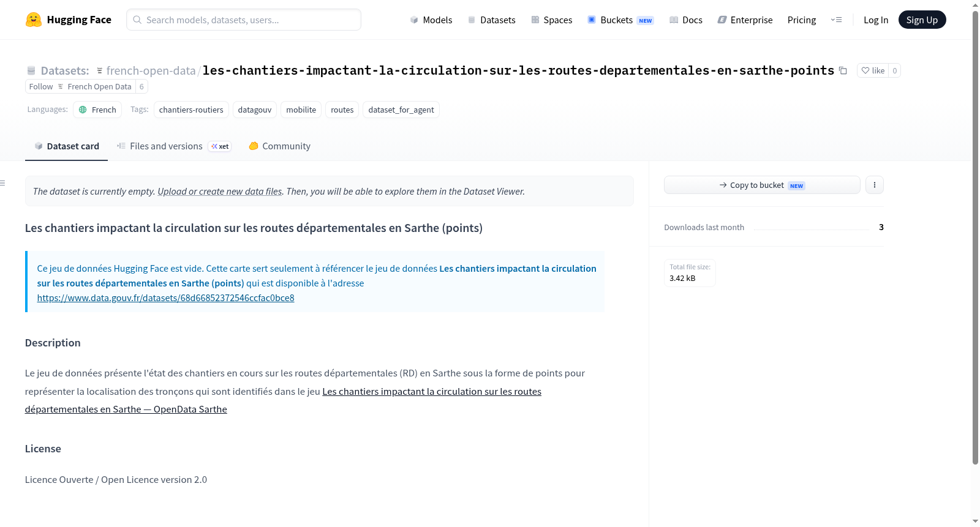Click the page vertical scrollbar
Screen dimensions: 980x527
tap(975, 239)
